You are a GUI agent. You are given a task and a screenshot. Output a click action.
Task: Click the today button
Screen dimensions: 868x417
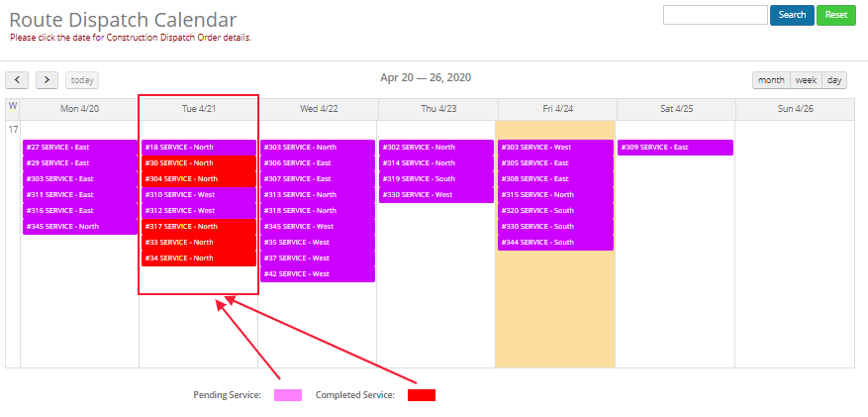click(x=82, y=80)
